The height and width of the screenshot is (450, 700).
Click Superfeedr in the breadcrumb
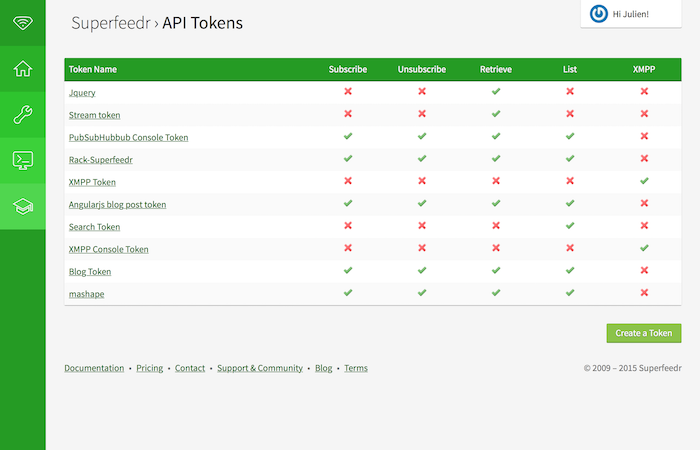point(111,23)
